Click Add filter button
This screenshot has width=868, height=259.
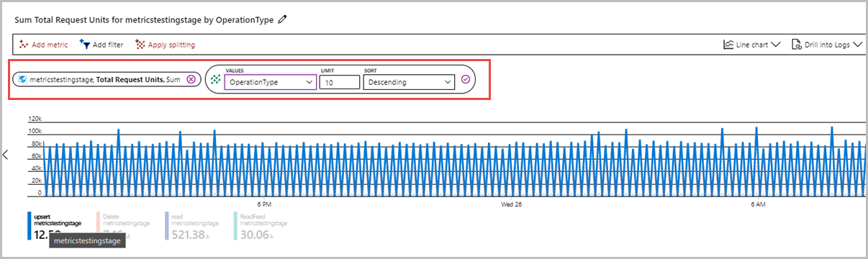(101, 45)
